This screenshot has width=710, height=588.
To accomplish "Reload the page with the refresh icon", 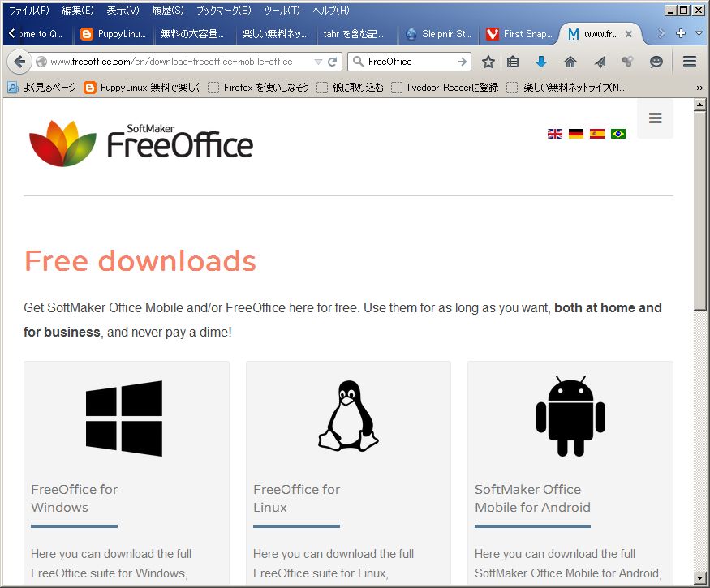I will pos(333,62).
